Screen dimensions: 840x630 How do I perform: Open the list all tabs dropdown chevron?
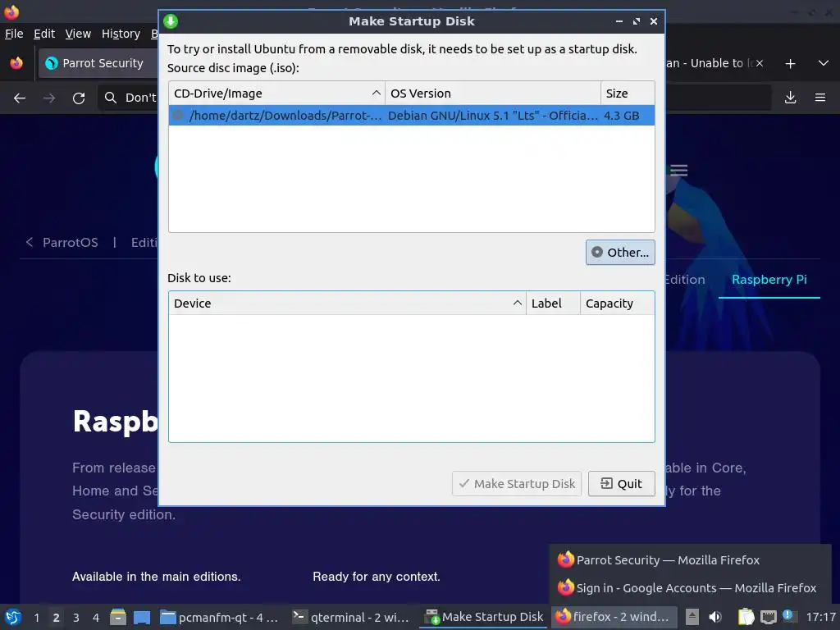(x=824, y=63)
